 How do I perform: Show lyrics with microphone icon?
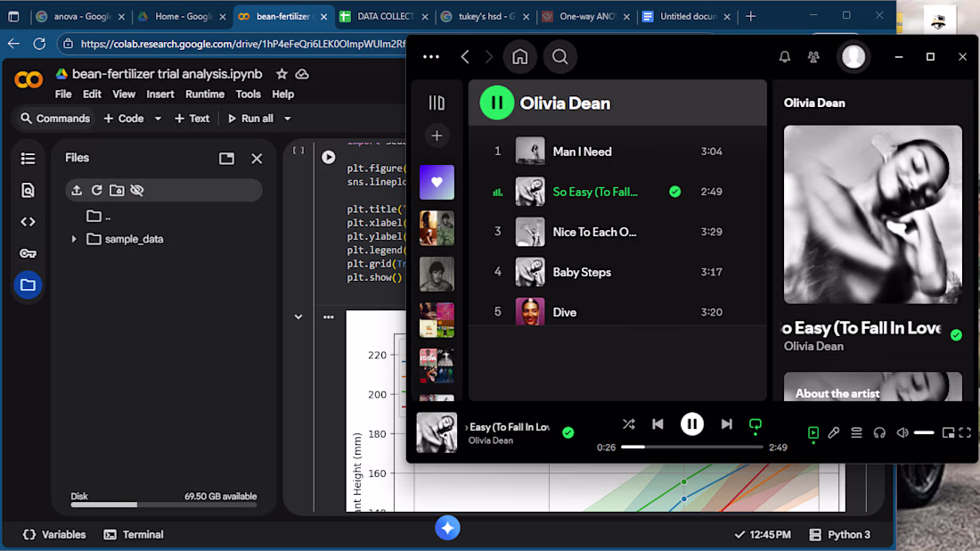834,432
